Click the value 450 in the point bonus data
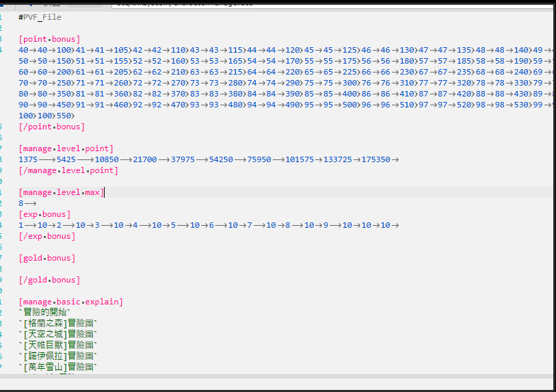The image size is (556, 392). 64,105
